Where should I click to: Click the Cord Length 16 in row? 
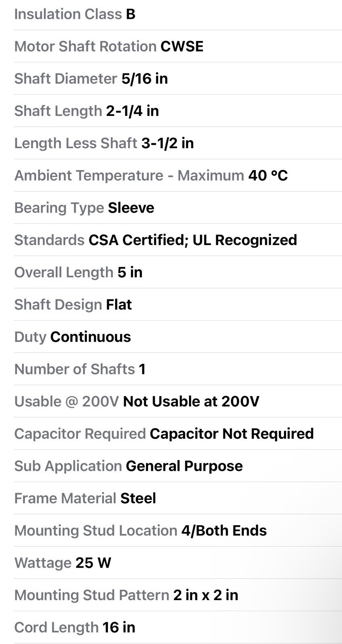click(x=178, y=627)
